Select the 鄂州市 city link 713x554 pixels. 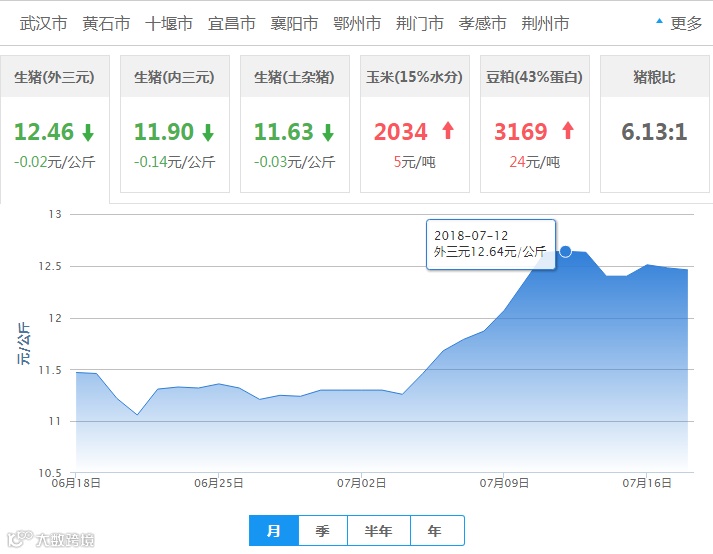tap(357, 23)
